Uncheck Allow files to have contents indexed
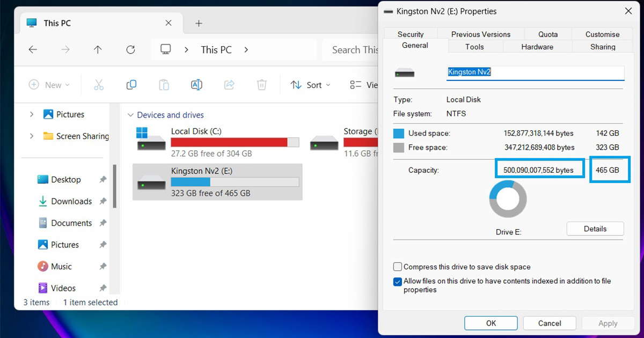644x338 pixels. tap(398, 281)
